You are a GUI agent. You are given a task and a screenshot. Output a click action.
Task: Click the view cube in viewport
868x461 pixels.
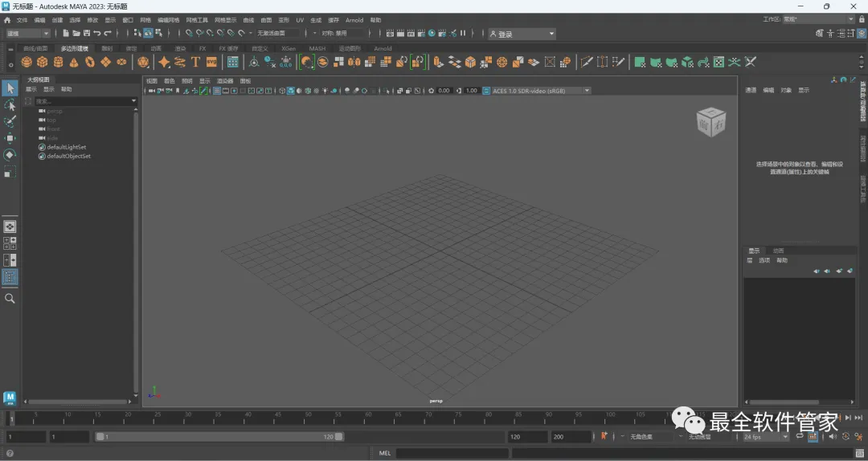pos(711,122)
